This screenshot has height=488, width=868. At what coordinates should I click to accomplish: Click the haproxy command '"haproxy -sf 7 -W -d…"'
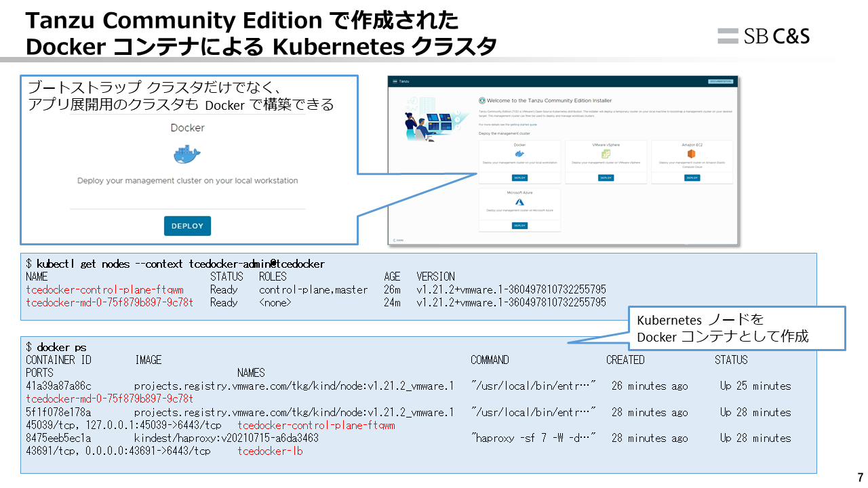pyautogui.click(x=534, y=438)
